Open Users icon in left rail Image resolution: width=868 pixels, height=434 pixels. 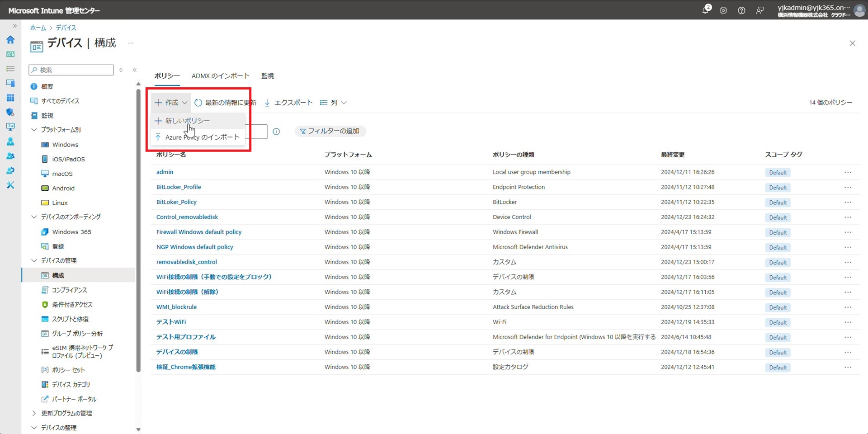pyautogui.click(x=10, y=142)
